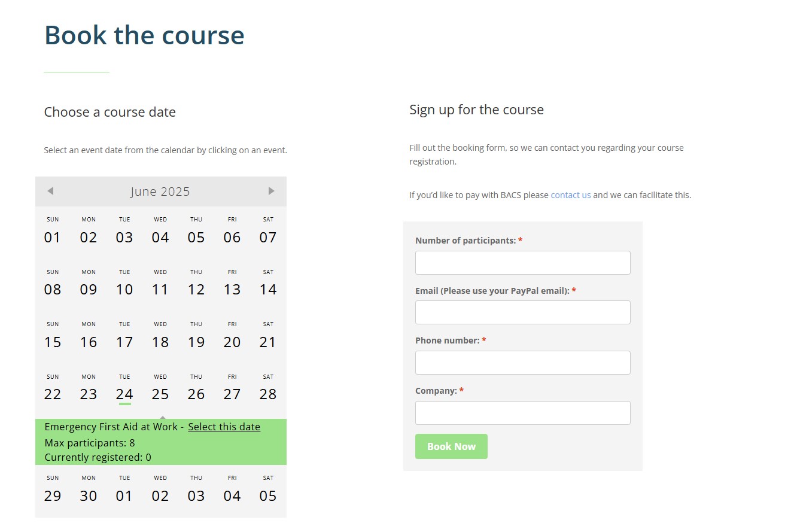Click June 30 in the calendar
The image size is (791, 532).
[89, 496]
